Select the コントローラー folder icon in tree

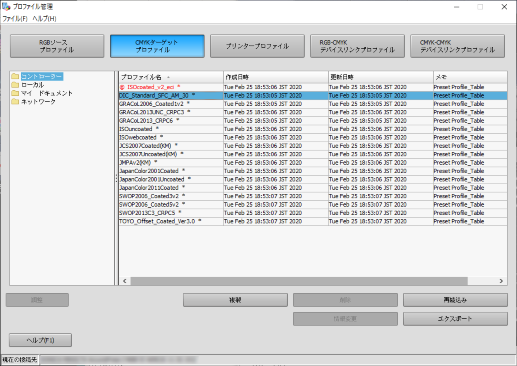(15, 76)
